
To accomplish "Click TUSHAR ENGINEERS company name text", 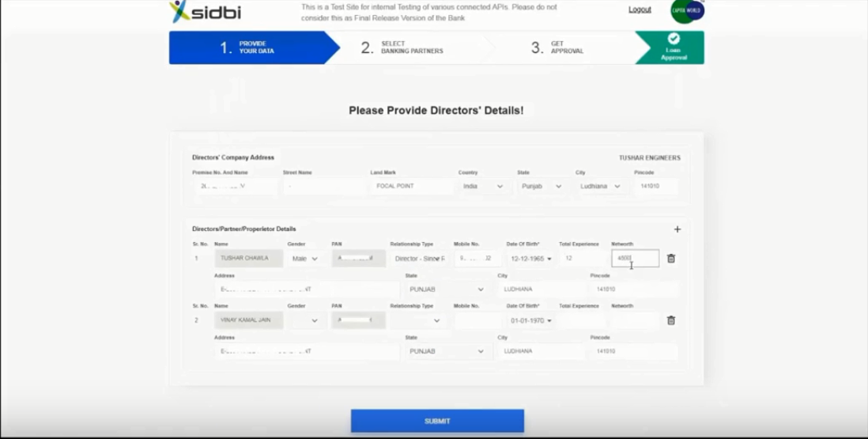I will tap(649, 157).
